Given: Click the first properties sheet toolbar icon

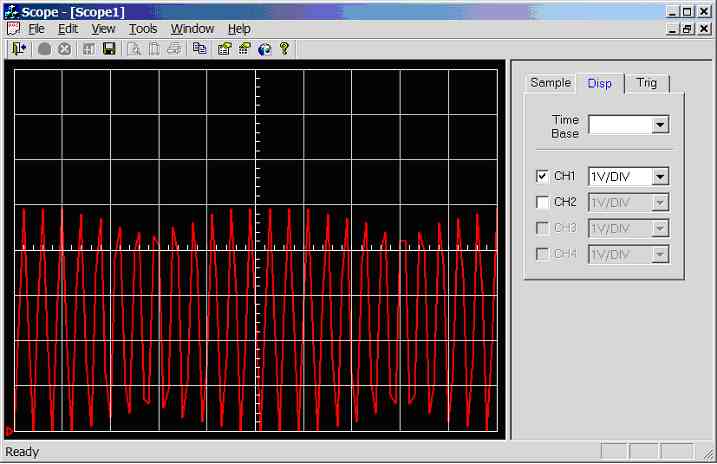Looking at the screenshot, I should [224, 48].
